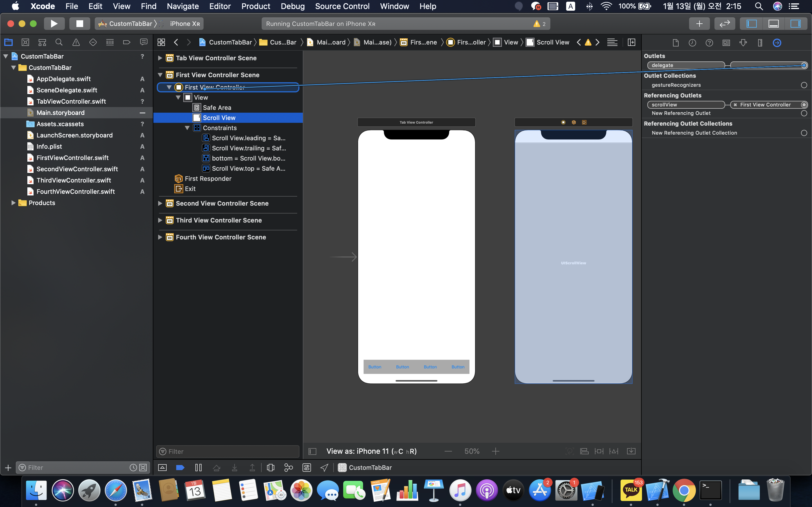Open the Attributes inspector tab
Viewport: 812px width, 507px height.
coord(743,43)
